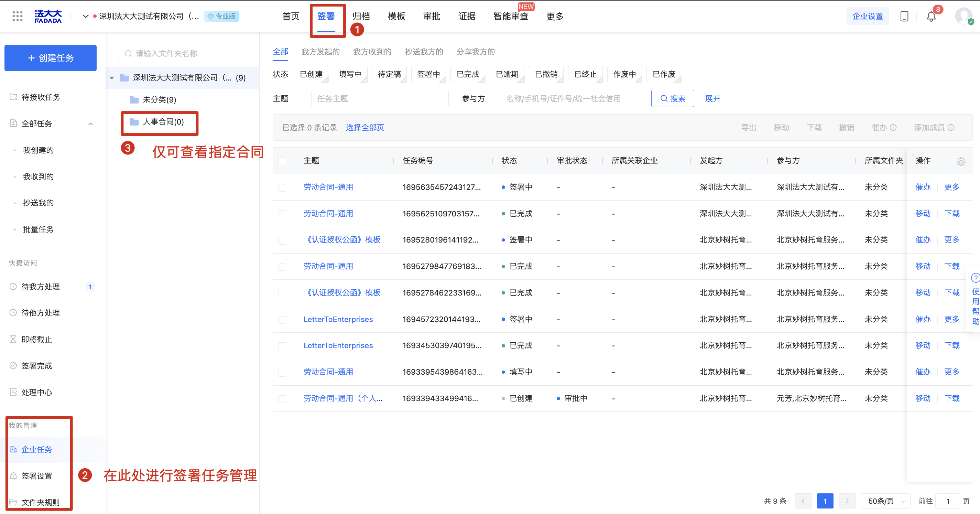Viewport: 980px width, 514px height.
Task: Check the row with task 1694572320144193
Action: point(282,319)
